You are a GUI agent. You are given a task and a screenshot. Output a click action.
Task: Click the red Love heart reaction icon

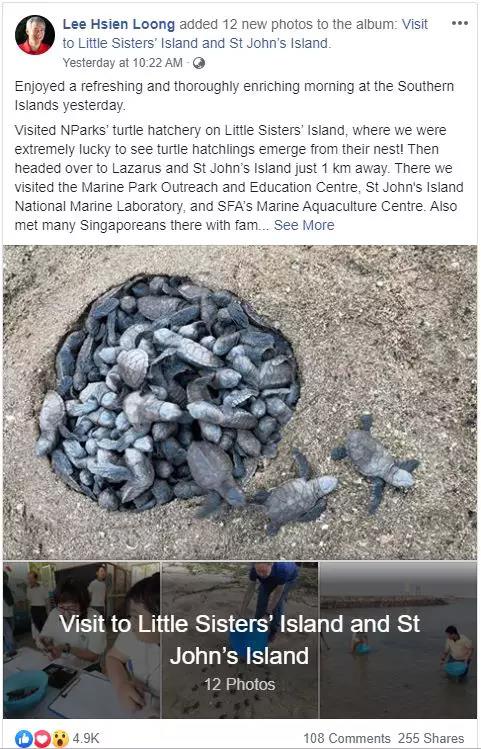pyautogui.click(x=40, y=738)
